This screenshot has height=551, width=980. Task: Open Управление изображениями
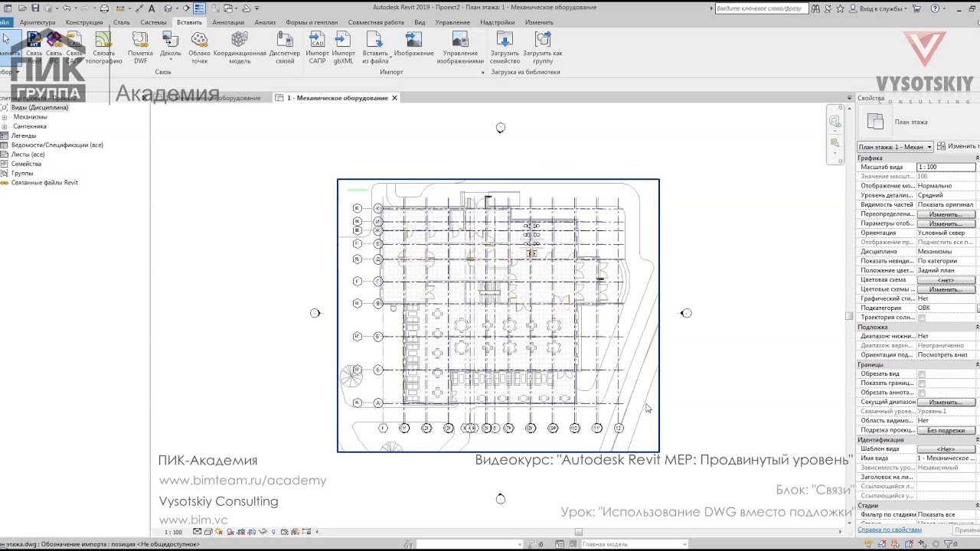(x=460, y=47)
